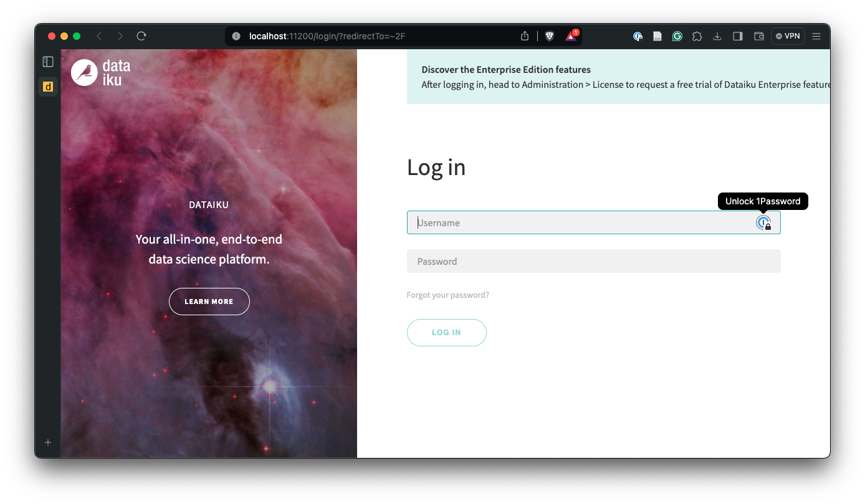Follow the Forgot your password link
This screenshot has height=504, width=865.
[x=447, y=295]
